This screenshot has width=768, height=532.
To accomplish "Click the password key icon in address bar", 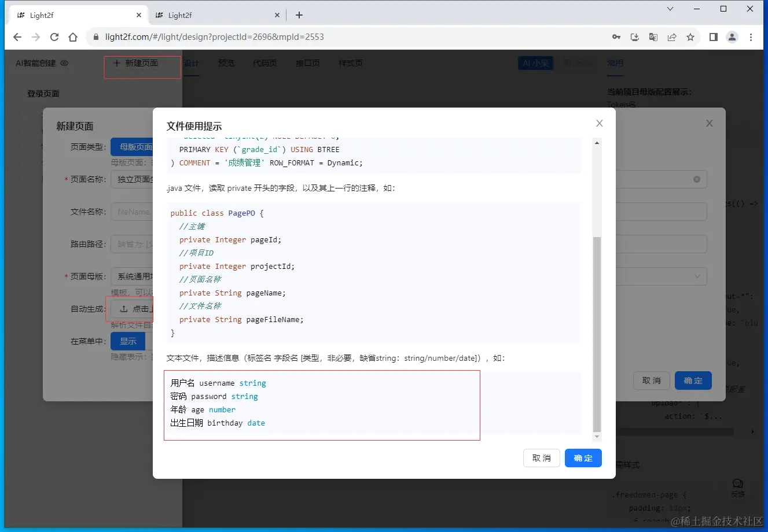I will pyautogui.click(x=616, y=37).
